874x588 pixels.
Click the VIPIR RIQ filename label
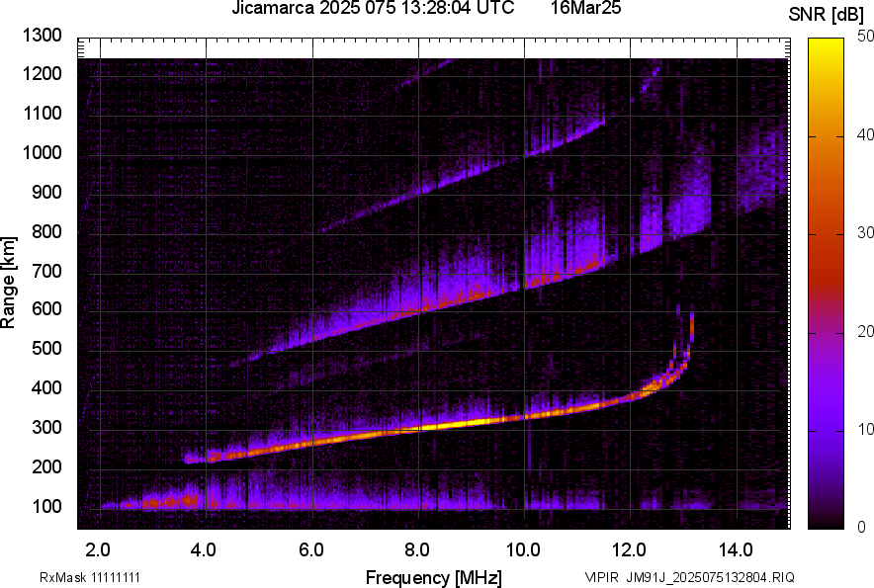[689, 577]
